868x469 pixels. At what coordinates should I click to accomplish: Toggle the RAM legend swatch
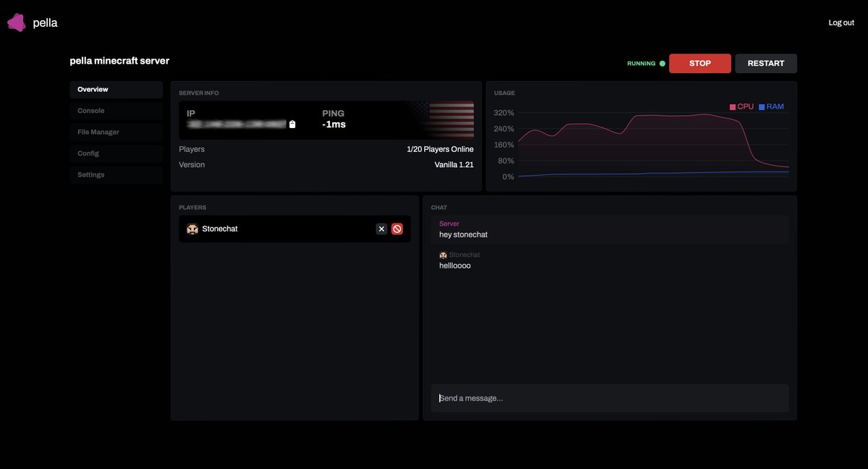[x=762, y=107]
